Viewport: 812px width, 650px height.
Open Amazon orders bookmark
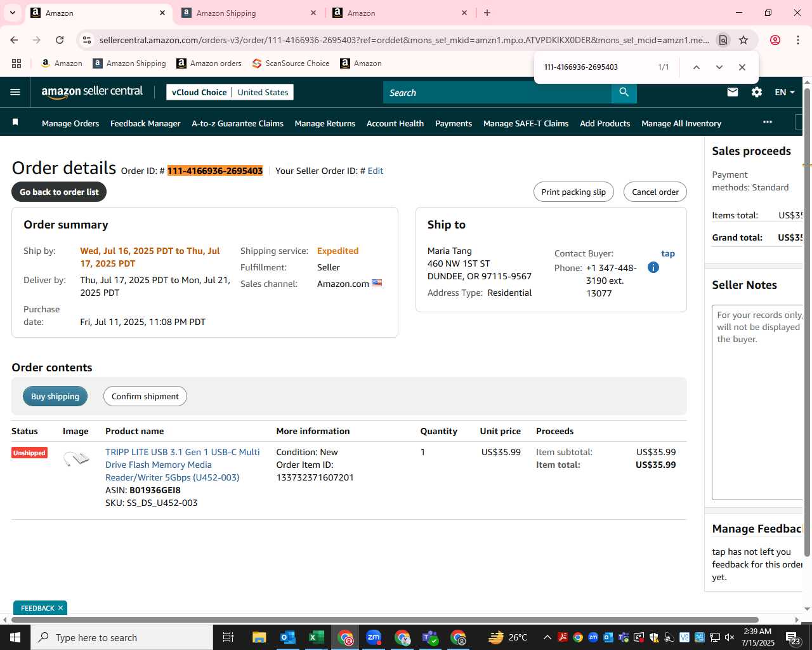pyautogui.click(x=209, y=63)
